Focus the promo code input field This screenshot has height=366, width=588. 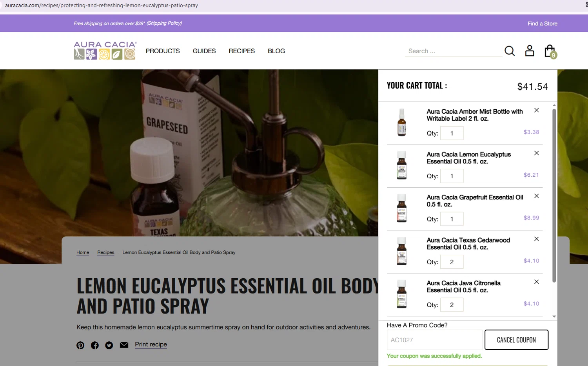[x=434, y=340]
